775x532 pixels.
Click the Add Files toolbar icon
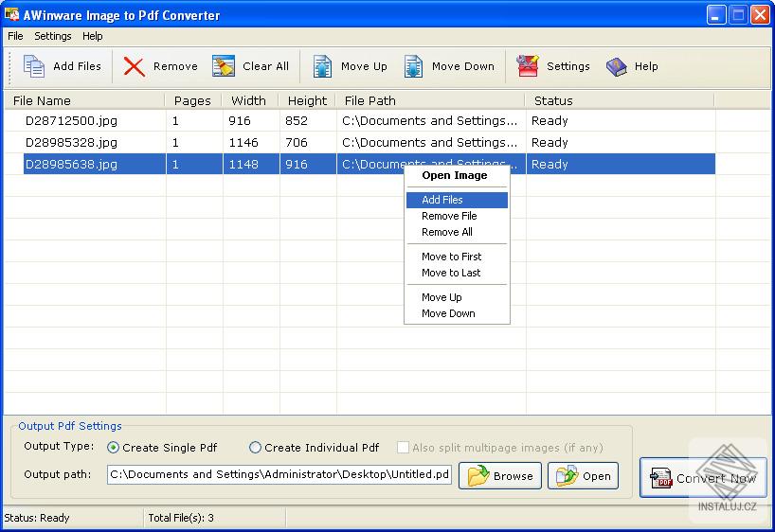tap(34, 66)
